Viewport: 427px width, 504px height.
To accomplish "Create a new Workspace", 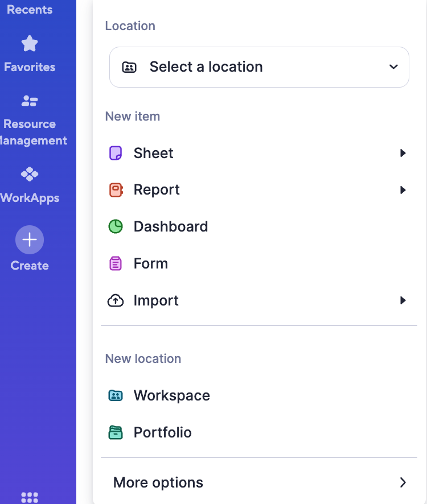I will (259, 395).
